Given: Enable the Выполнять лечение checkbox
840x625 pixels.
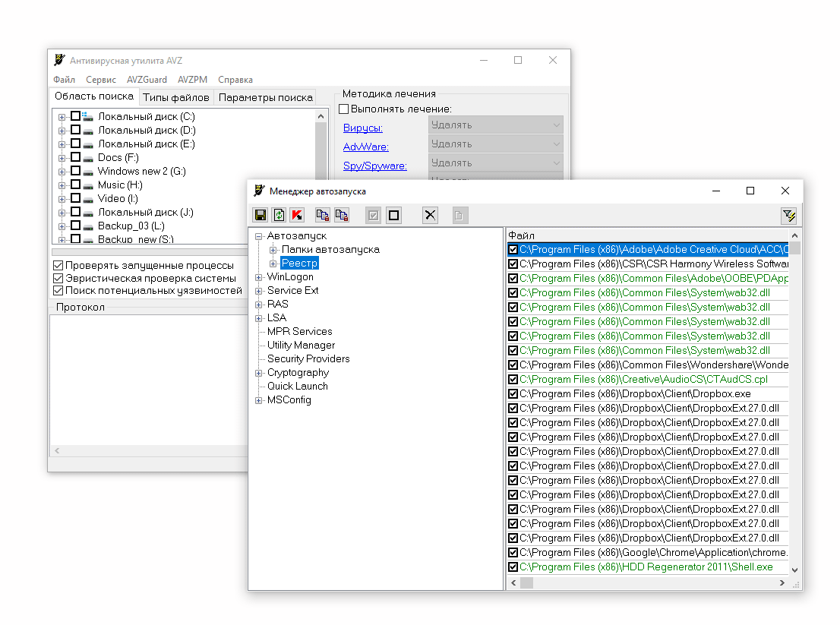Looking at the screenshot, I should [x=344, y=109].
